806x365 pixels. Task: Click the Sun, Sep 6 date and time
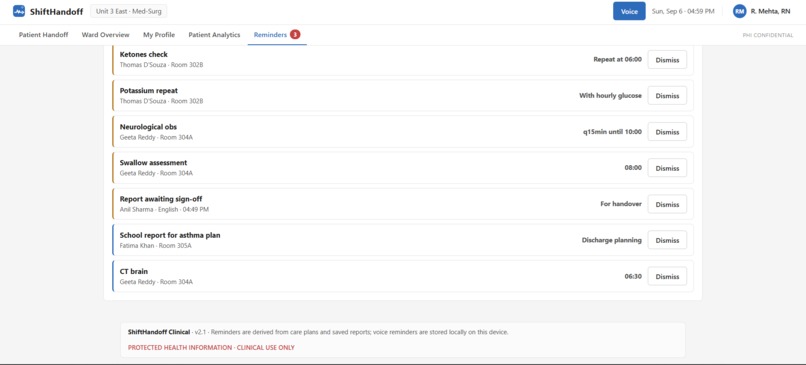(683, 11)
